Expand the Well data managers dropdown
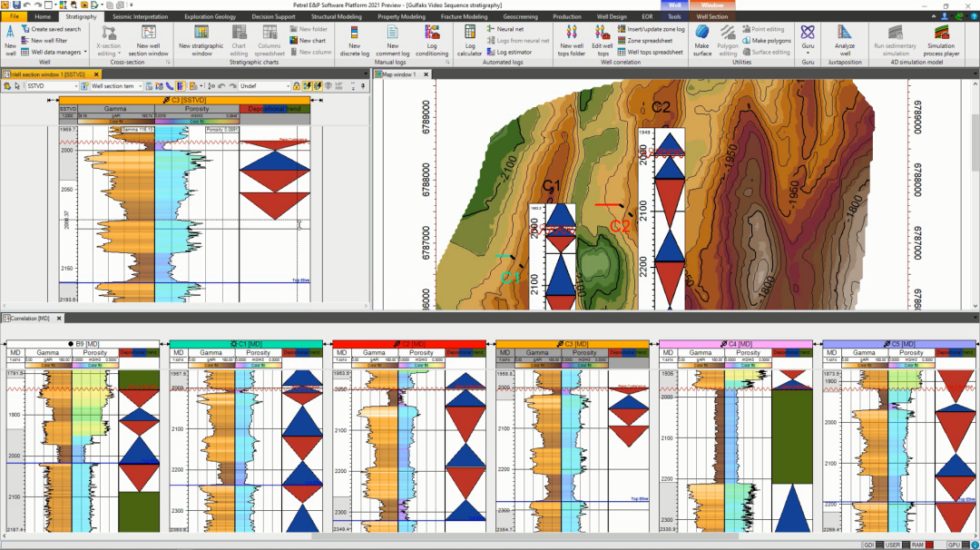Viewport: 980px width, 550px height. pyautogui.click(x=85, y=53)
